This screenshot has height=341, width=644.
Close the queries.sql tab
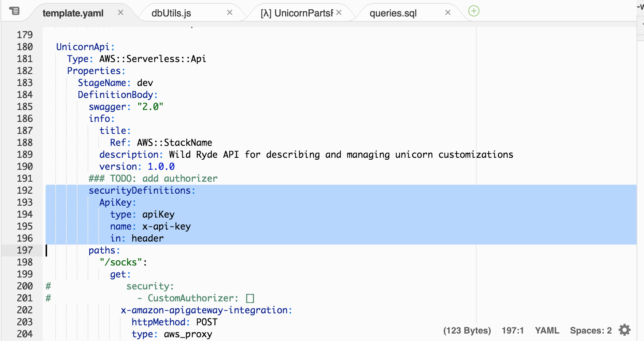448,12
